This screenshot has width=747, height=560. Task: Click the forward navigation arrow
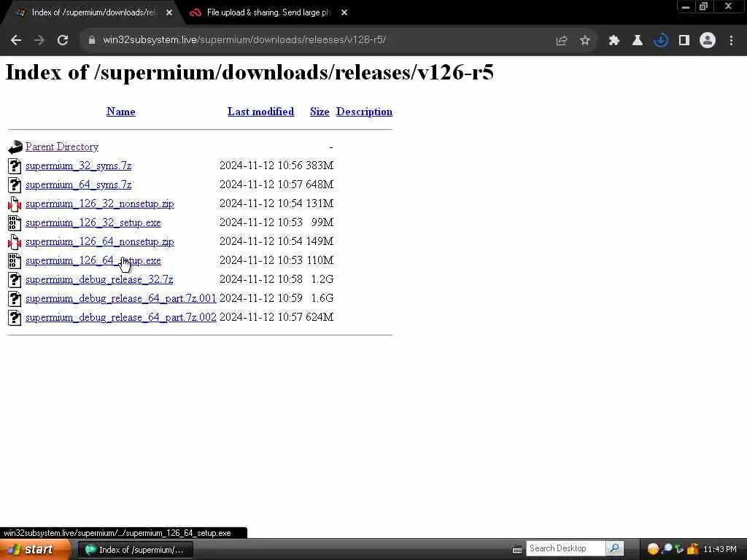pyautogui.click(x=39, y=41)
